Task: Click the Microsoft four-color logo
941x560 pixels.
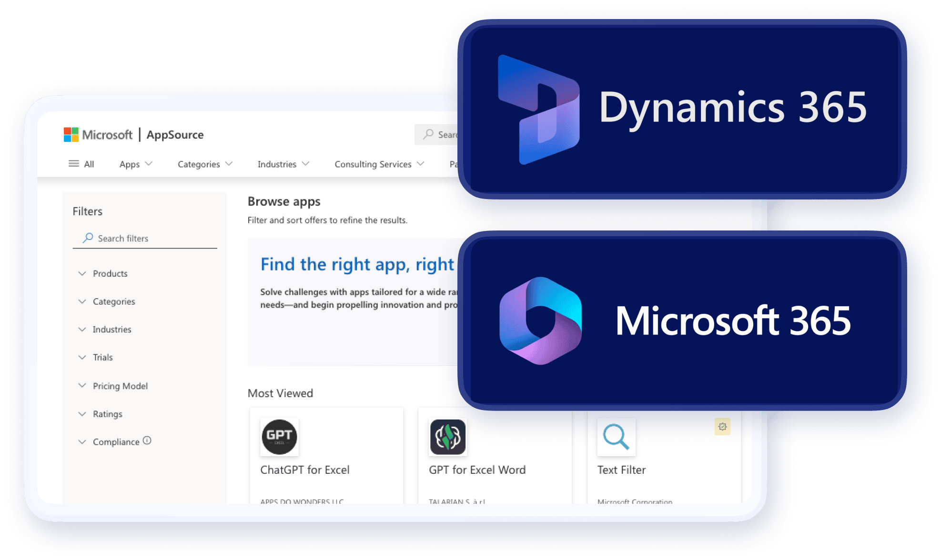Action: [71, 135]
